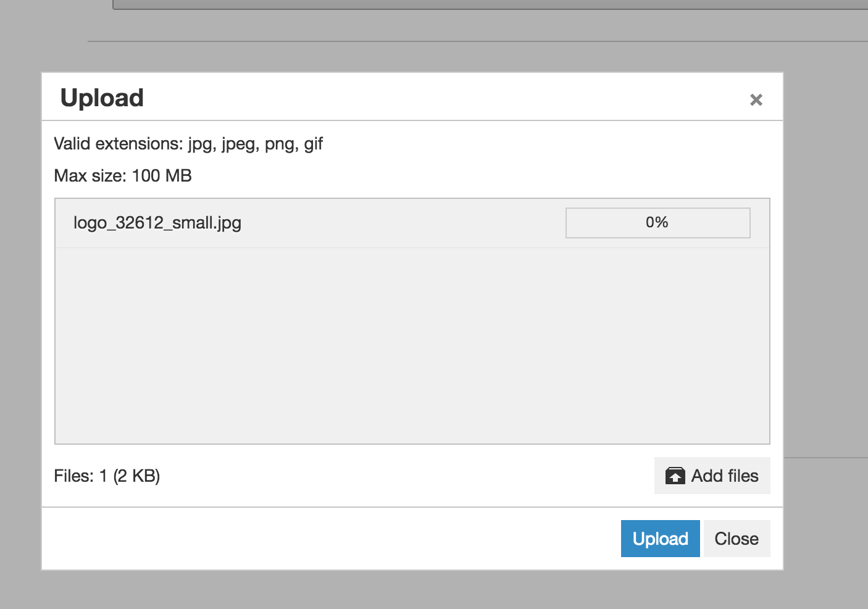Click the blank header space right of the title
This screenshot has height=609, width=868.
point(432,98)
